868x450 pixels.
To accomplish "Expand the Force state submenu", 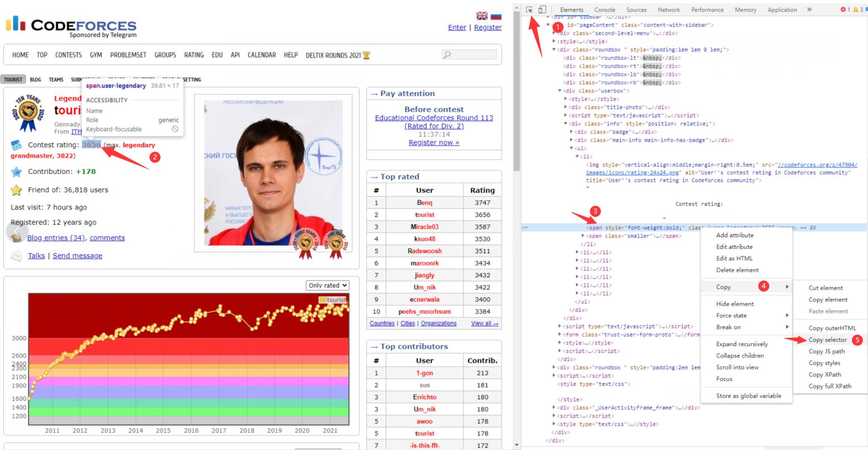I will (x=731, y=314).
